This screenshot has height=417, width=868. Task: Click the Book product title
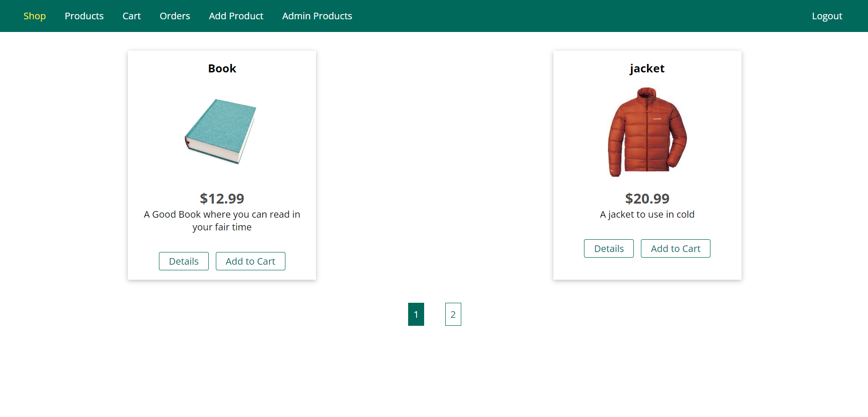pos(222,69)
